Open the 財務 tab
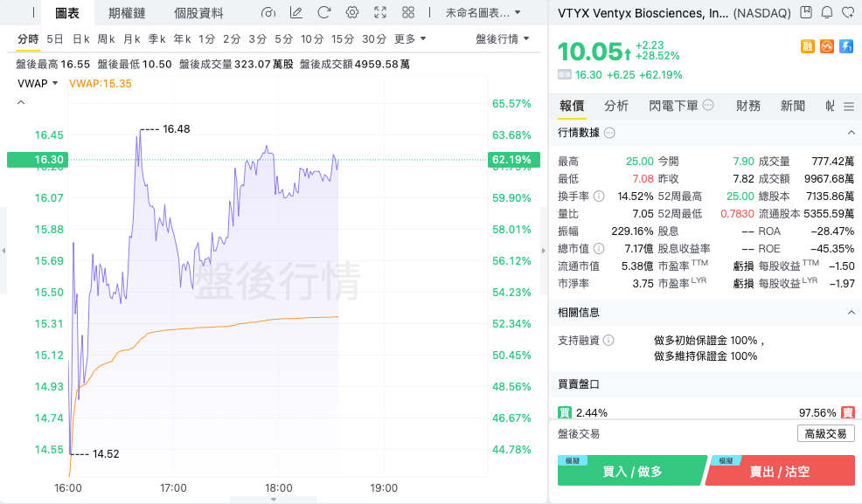The width and height of the screenshot is (862, 504). 748,106
